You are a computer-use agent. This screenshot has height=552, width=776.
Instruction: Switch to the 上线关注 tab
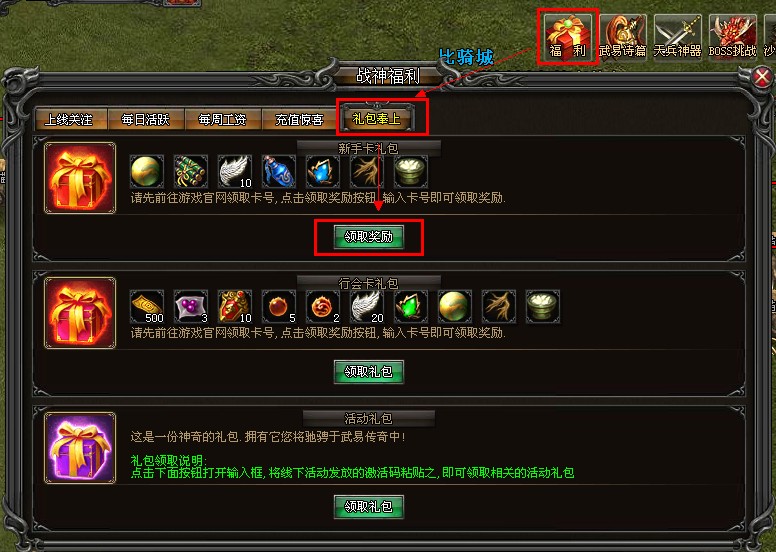coord(71,119)
